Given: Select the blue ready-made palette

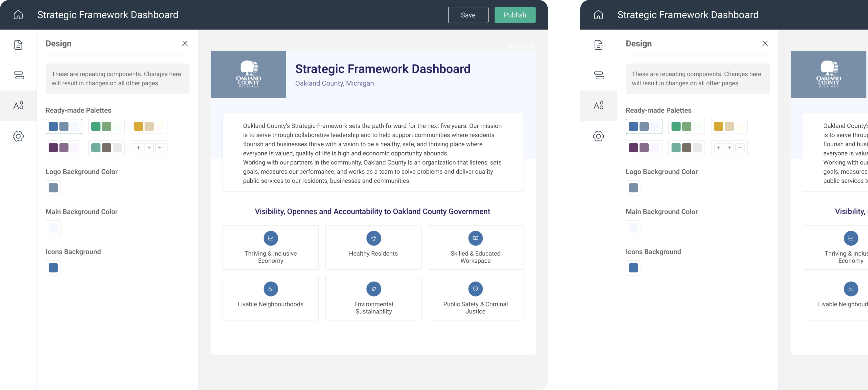Looking at the screenshot, I should (x=64, y=126).
